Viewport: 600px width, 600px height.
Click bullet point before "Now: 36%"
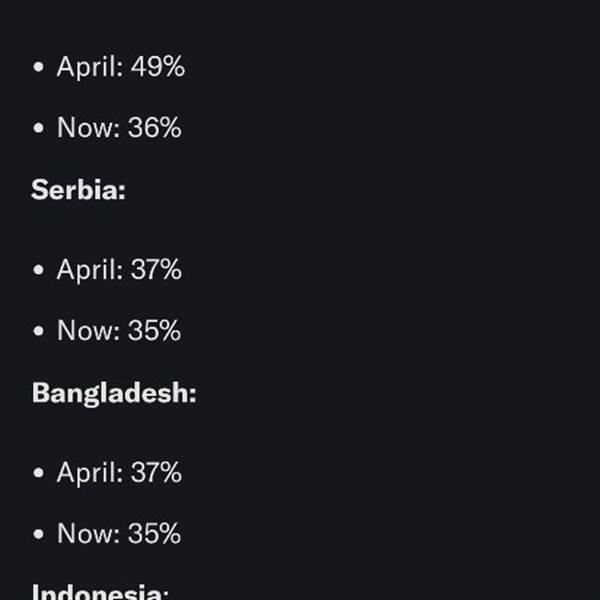[x=38, y=128]
